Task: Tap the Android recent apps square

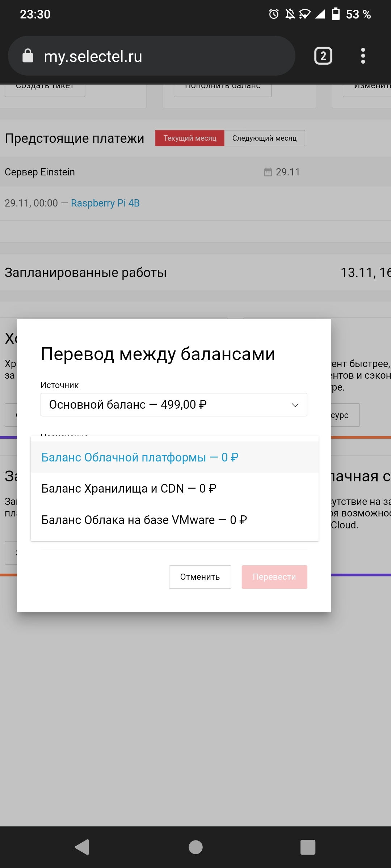Action: [308, 847]
